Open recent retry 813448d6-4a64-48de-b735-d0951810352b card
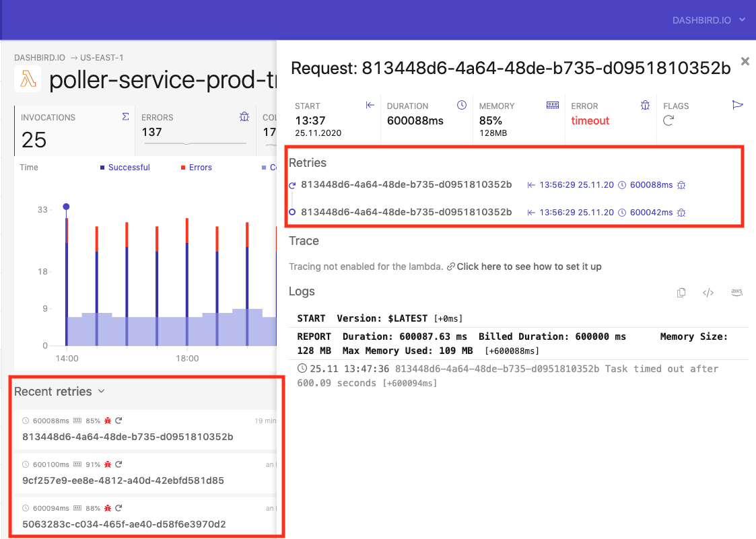 pos(145,429)
